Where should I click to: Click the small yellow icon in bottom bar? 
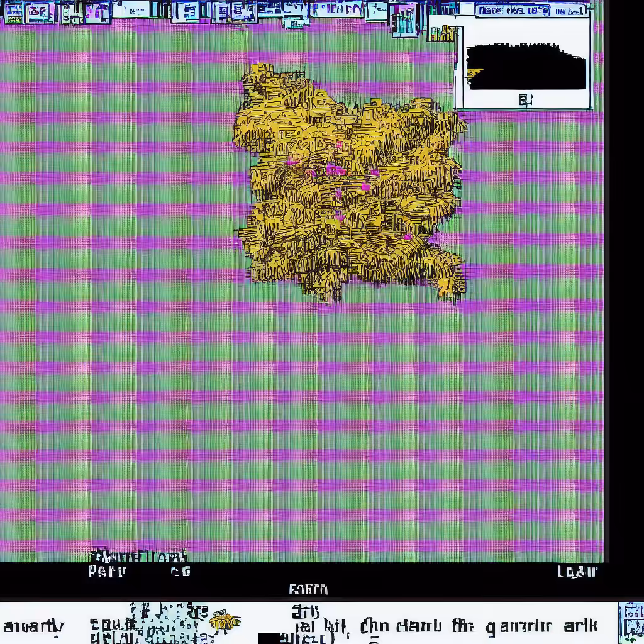point(225,621)
